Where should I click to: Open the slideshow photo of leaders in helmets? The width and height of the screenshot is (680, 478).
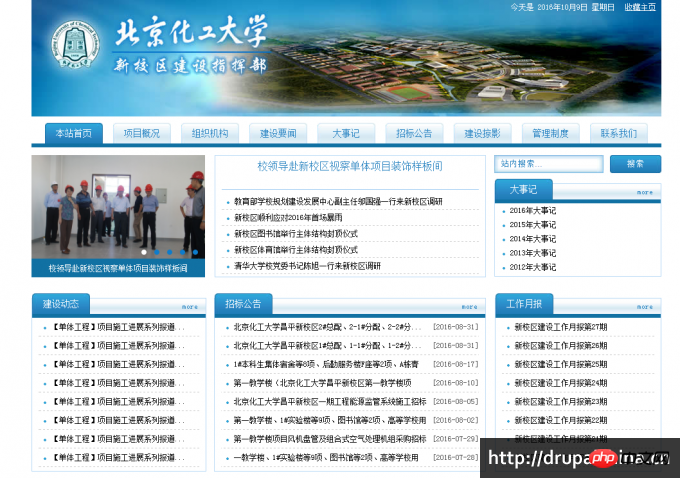118,207
